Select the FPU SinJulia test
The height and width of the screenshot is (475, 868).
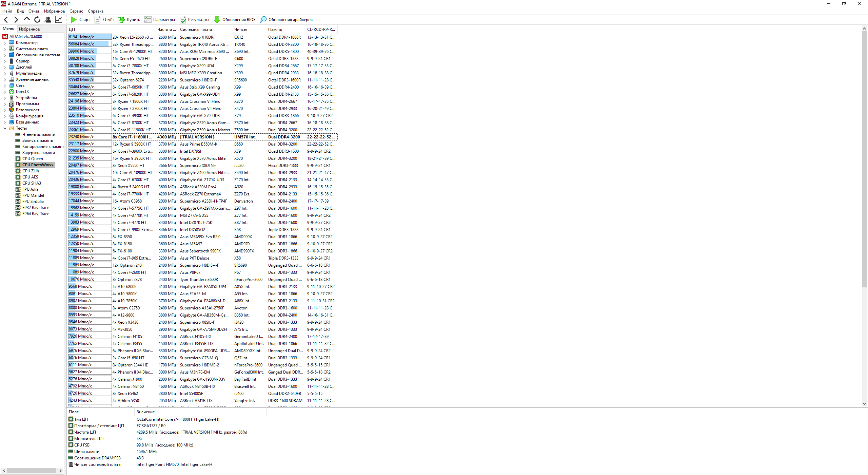(x=33, y=202)
